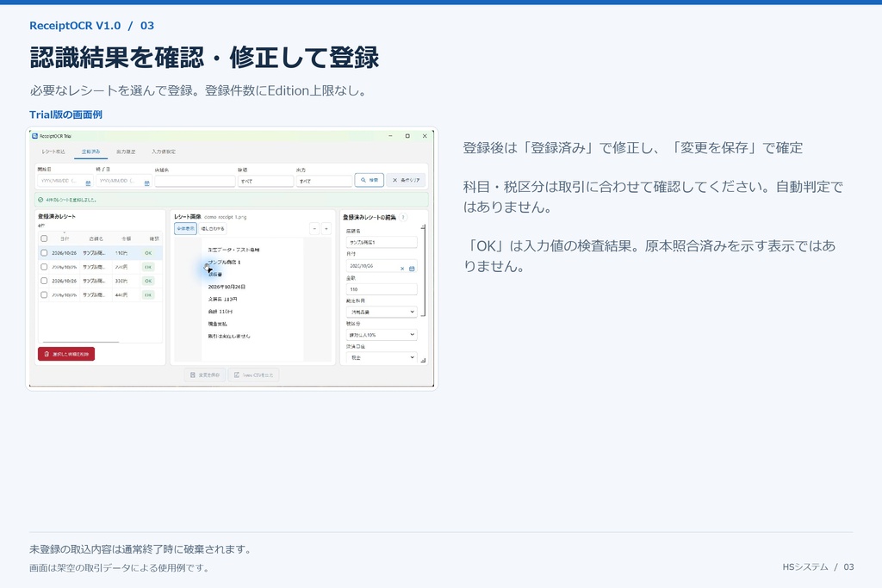Check the 220円 receipt row checkbox
This screenshot has height=588, width=882.
44,267
